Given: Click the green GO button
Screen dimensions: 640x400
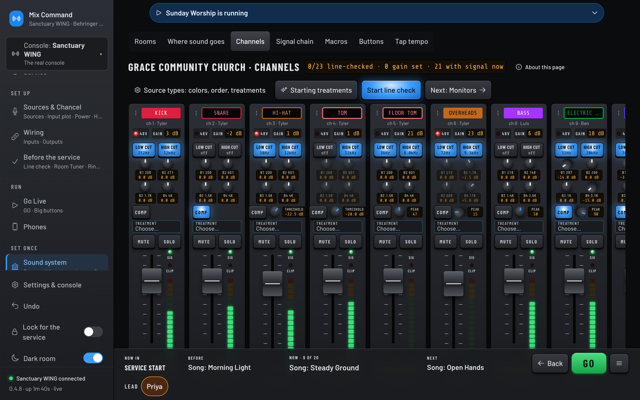Looking at the screenshot, I should tap(588, 363).
